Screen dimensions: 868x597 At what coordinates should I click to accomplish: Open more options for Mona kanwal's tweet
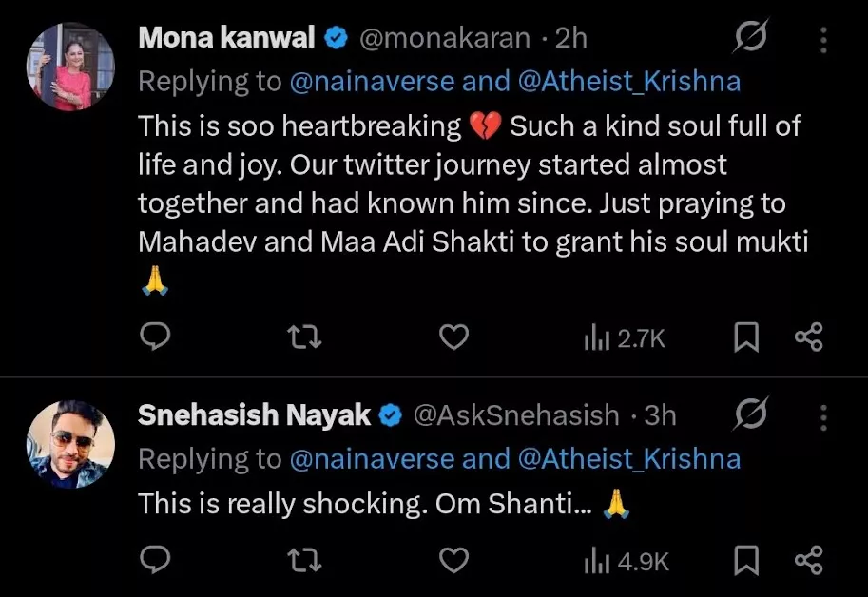[823, 39]
